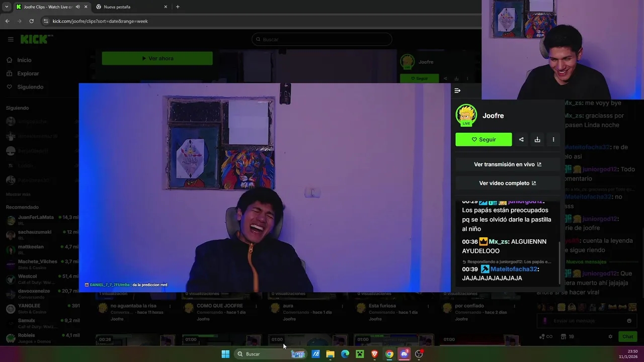Open the Joofre channel name in panel
The width and height of the screenshot is (644, 362).
click(493, 116)
